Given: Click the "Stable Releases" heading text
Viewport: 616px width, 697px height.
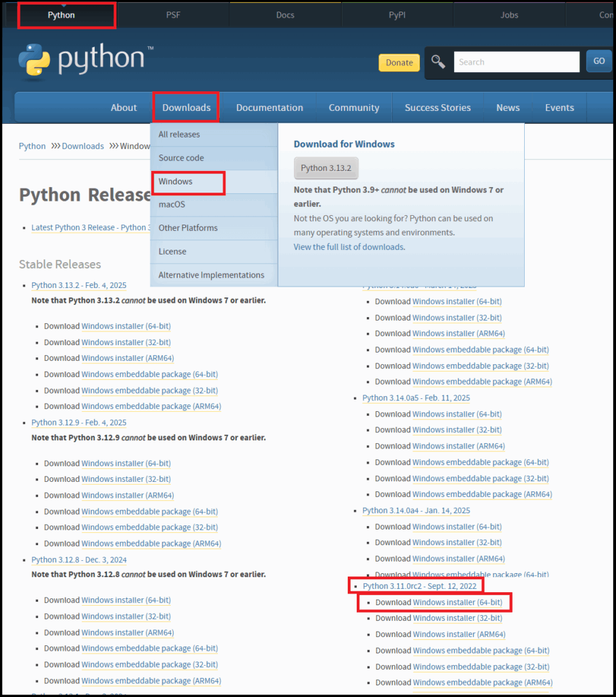Looking at the screenshot, I should pos(60,265).
